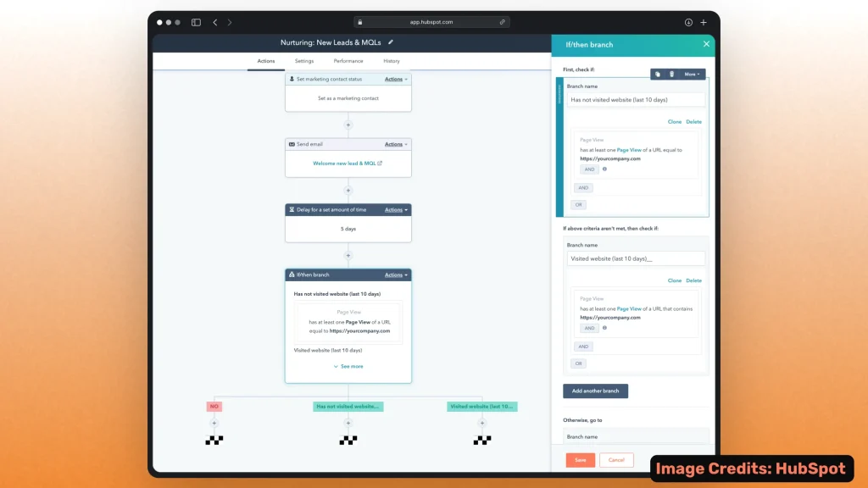Click Save in the branch panel
This screenshot has height=488, width=868.
[580, 459]
